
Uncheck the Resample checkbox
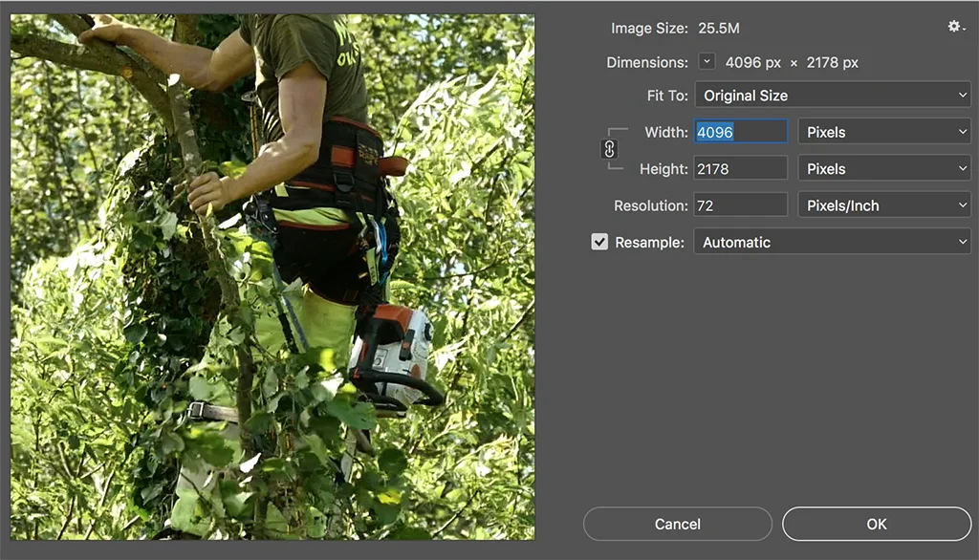(x=599, y=242)
